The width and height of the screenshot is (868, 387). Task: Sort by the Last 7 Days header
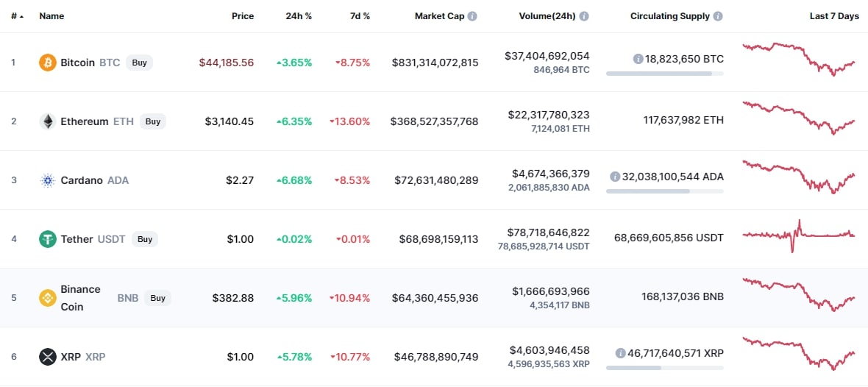834,16
